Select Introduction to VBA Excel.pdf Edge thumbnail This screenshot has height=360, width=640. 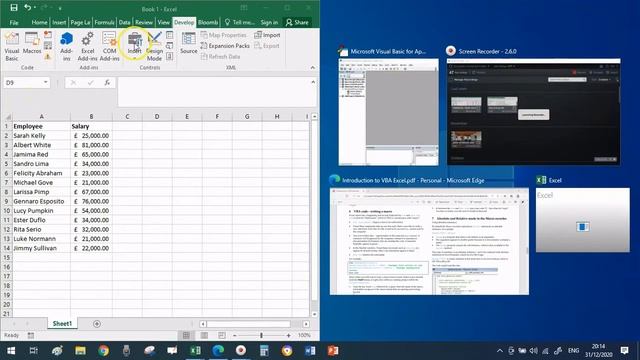pyautogui.click(x=429, y=241)
